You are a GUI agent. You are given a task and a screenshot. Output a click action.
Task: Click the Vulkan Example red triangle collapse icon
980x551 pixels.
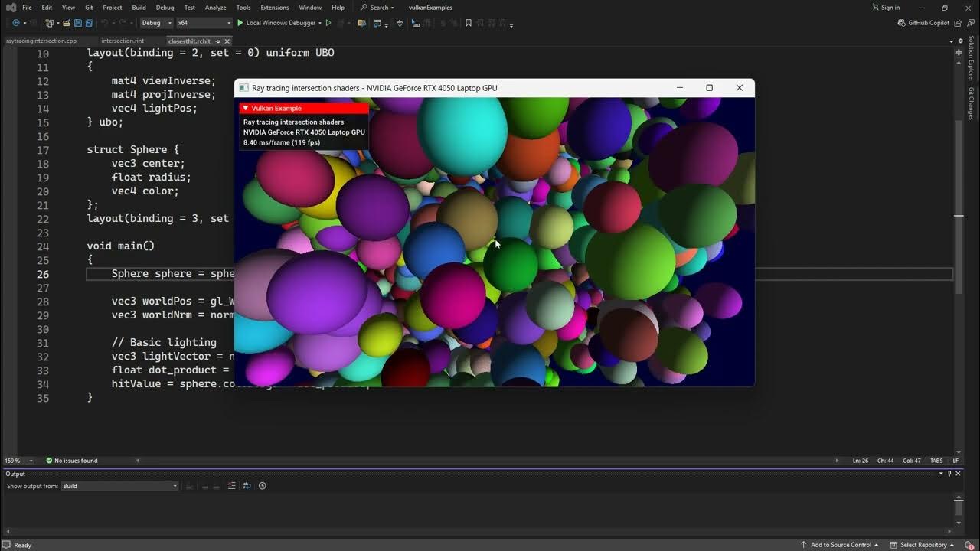(x=246, y=108)
